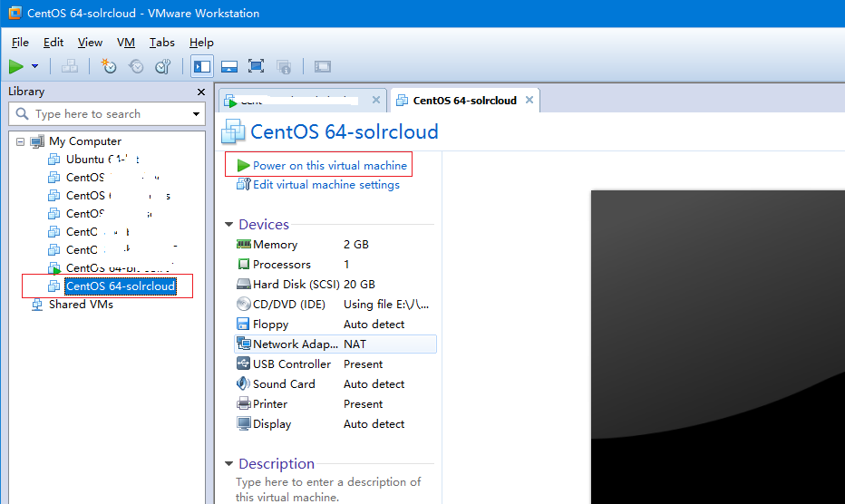Click the USB Controller device icon

click(x=243, y=363)
